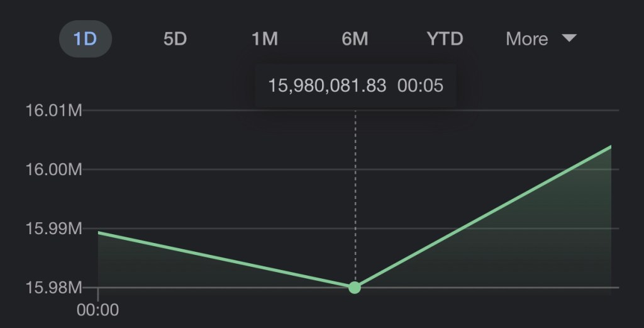The width and height of the screenshot is (644, 328).
Task: Switch chart to YTD view
Action: tap(445, 39)
